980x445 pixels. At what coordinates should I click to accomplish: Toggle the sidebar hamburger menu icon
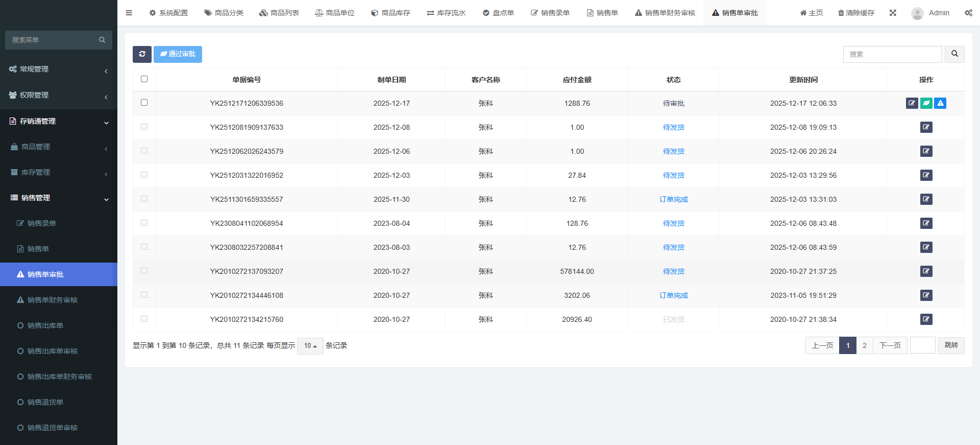tap(129, 13)
